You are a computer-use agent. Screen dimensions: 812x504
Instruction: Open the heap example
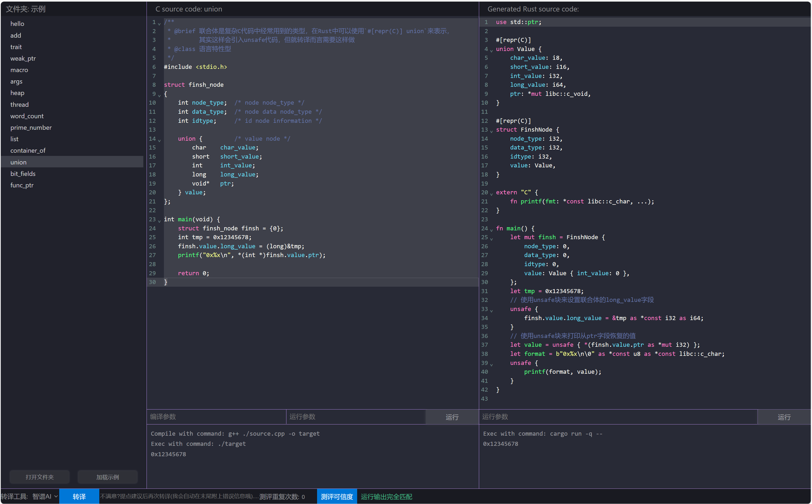tap(72, 93)
